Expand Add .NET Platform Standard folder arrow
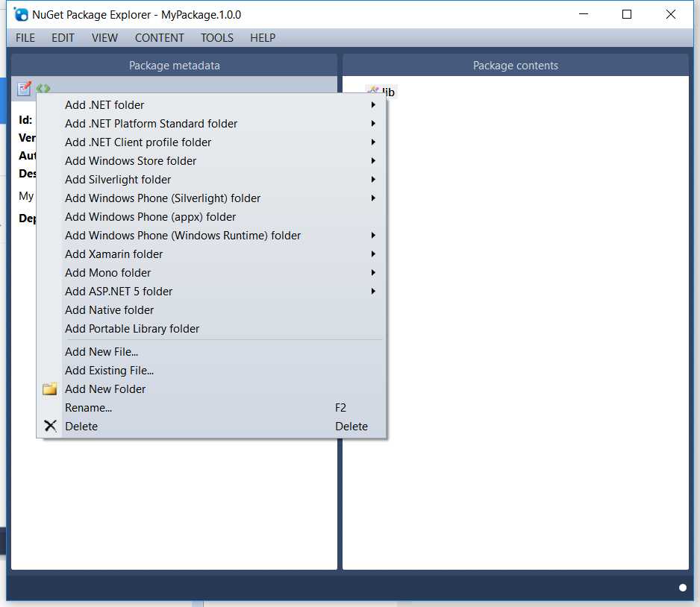 pos(373,124)
